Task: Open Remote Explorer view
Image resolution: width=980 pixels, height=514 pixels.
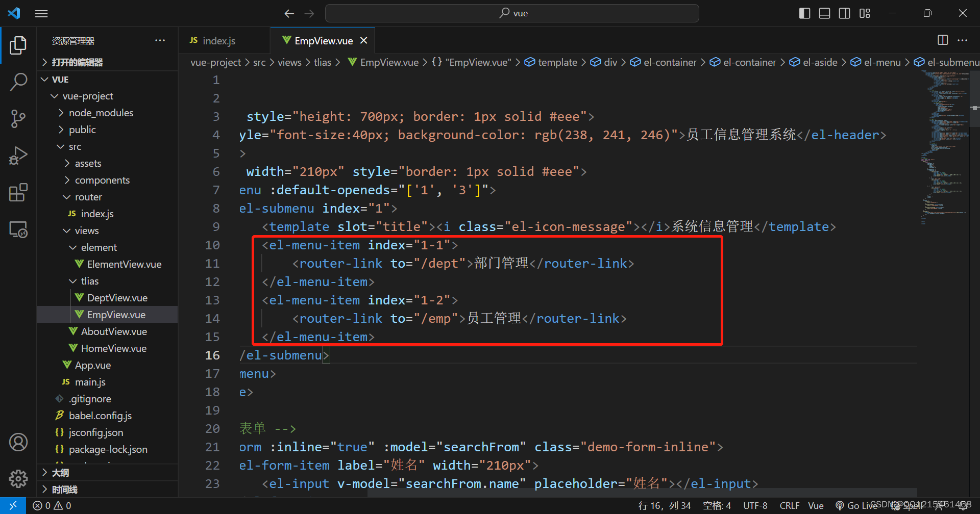Action: [x=18, y=229]
